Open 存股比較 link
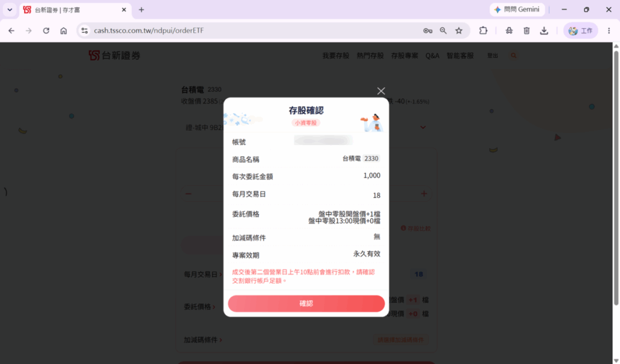This screenshot has width=620, height=364. point(415,229)
